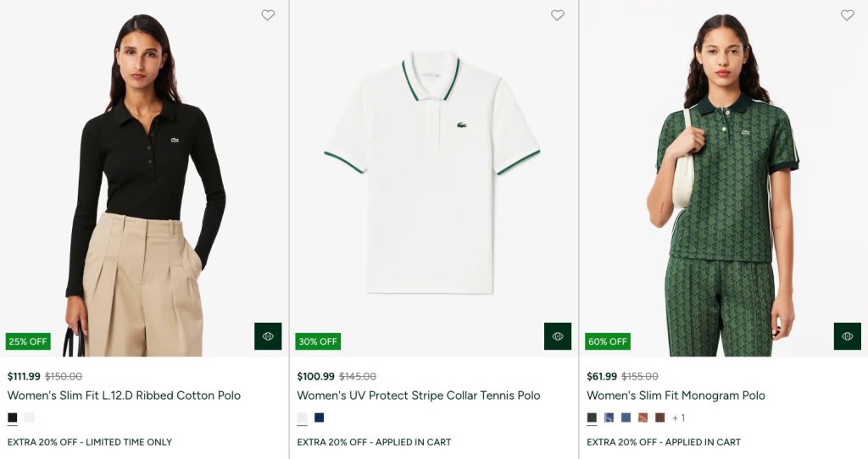Viewport: 868px width, 459px height.
Task: Open quick view for Monogram Polo
Action: pos(847,336)
